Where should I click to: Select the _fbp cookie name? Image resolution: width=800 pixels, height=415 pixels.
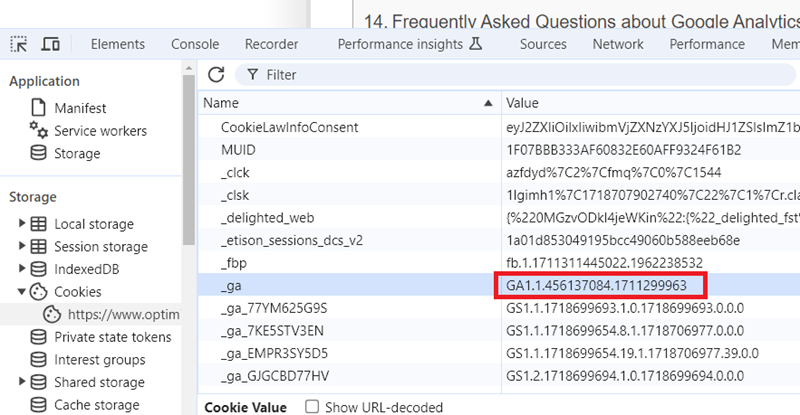pos(234,263)
